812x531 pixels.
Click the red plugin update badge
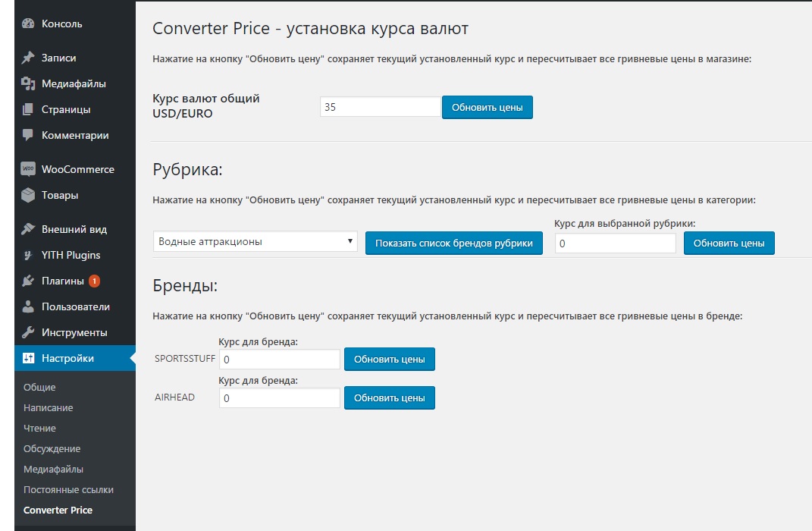[x=94, y=281]
